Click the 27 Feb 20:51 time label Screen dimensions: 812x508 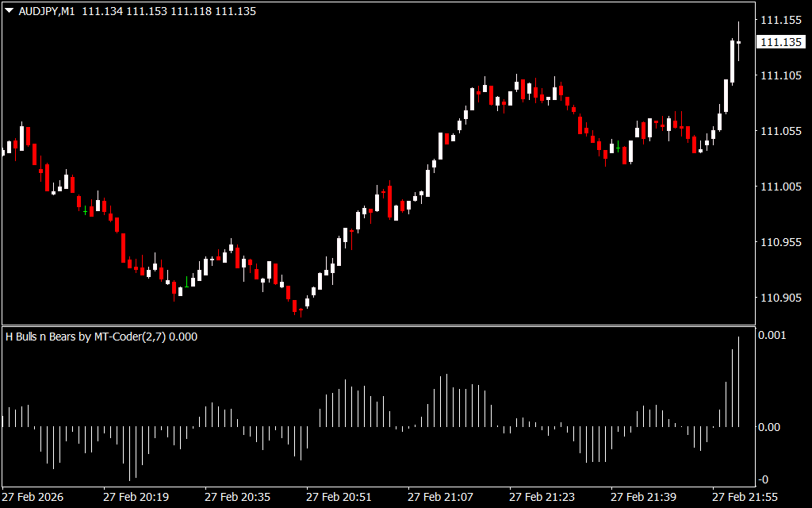click(x=339, y=497)
